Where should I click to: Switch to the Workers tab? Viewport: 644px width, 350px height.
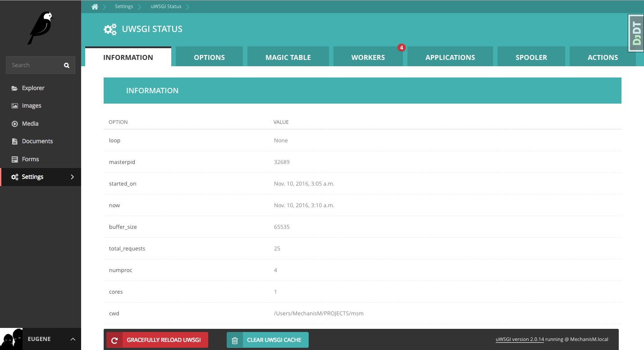click(x=368, y=57)
